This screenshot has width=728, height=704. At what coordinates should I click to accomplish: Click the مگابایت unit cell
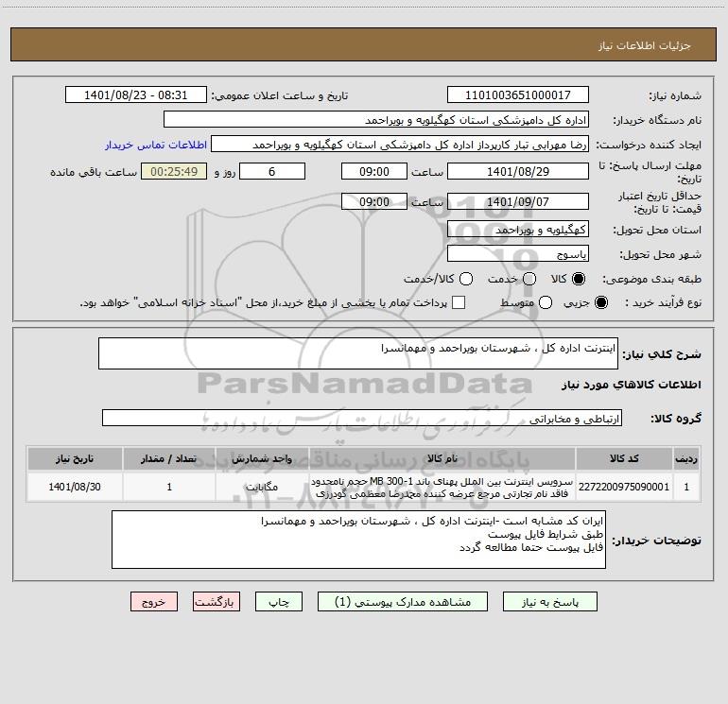tap(262, 487)
